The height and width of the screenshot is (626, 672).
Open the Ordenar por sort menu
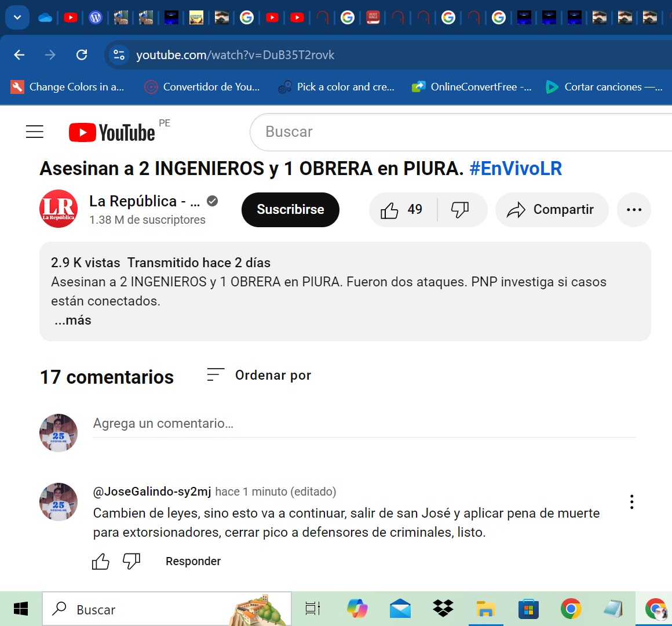[260, 376]
